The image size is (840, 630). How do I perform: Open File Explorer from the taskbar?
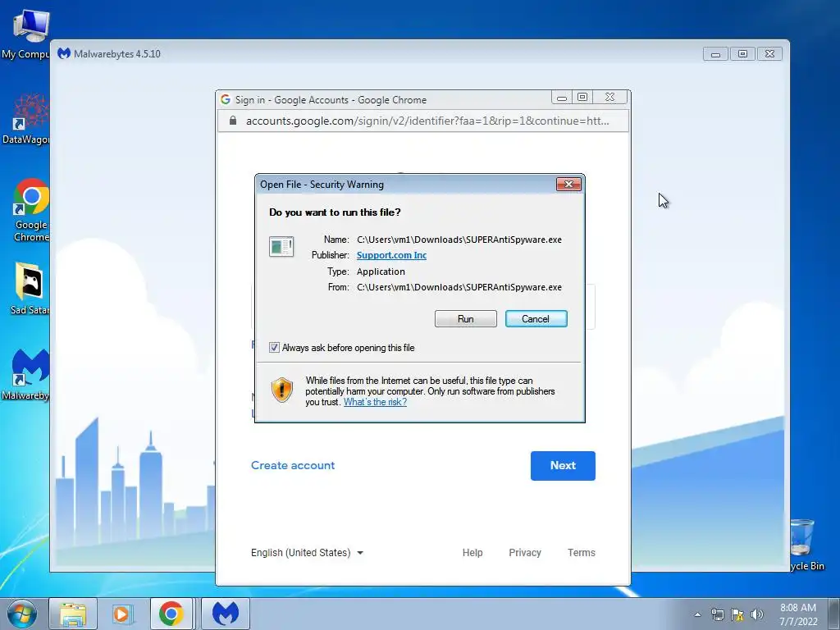[73, 614]
